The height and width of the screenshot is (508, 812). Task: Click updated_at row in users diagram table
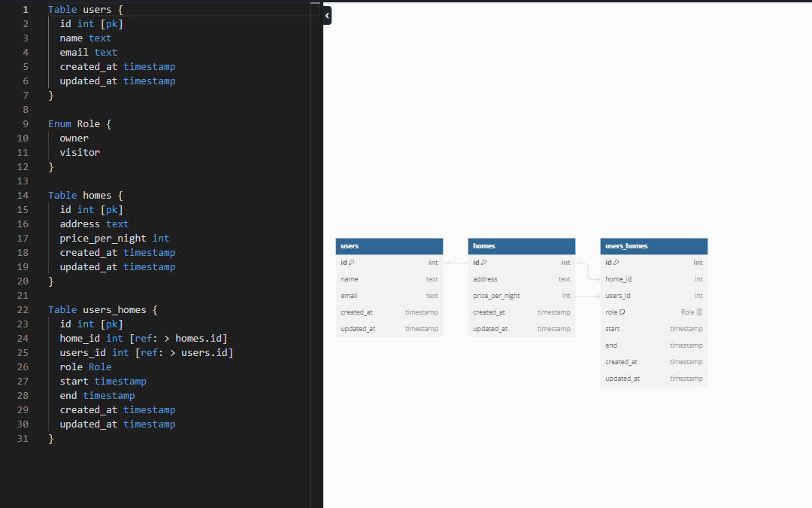coord(389,329)
